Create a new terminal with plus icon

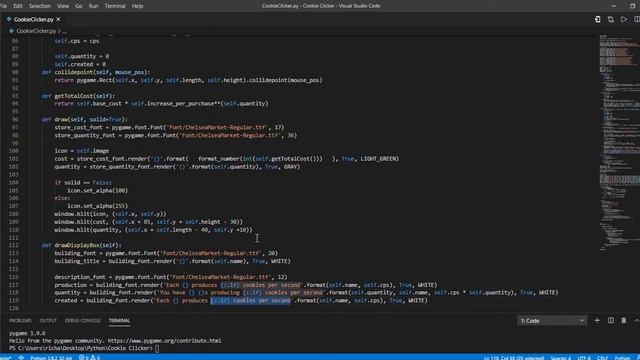point(597,320)
